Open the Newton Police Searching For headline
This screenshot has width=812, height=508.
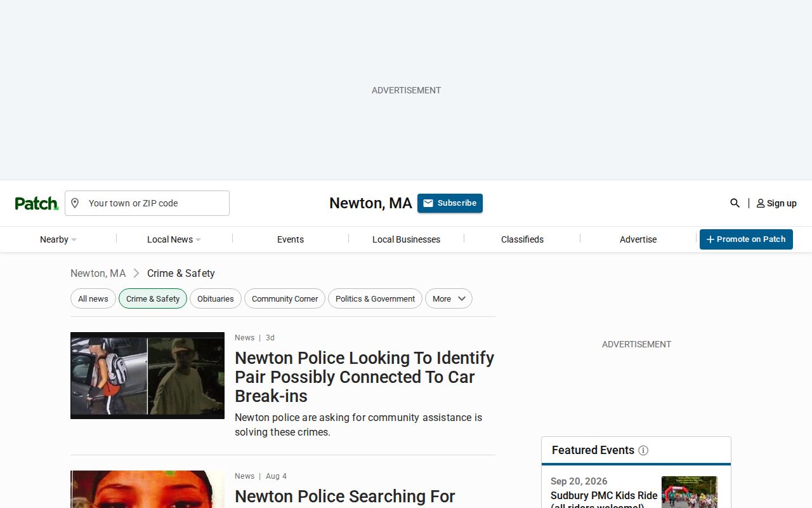(x=345, y=496)
